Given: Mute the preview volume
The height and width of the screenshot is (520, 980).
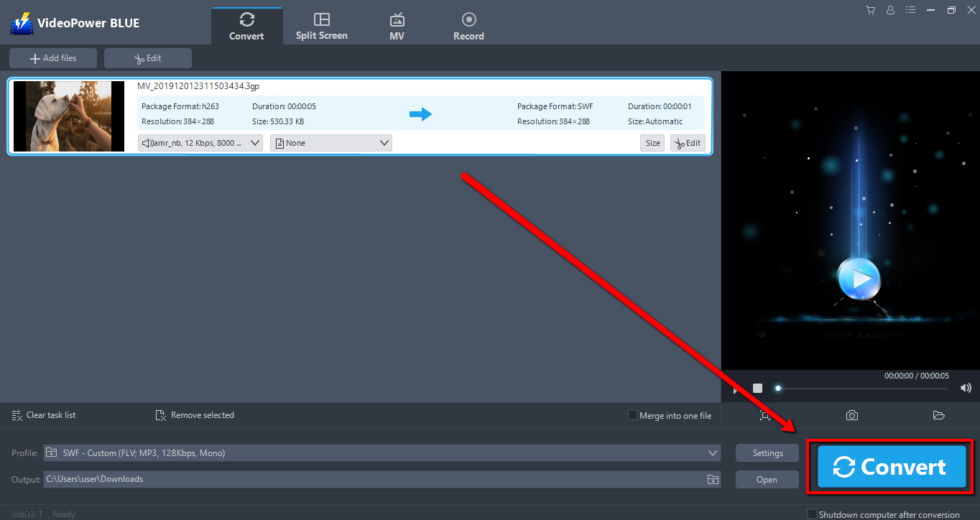Looking at the screenshot, I should [x=966, y=388].
